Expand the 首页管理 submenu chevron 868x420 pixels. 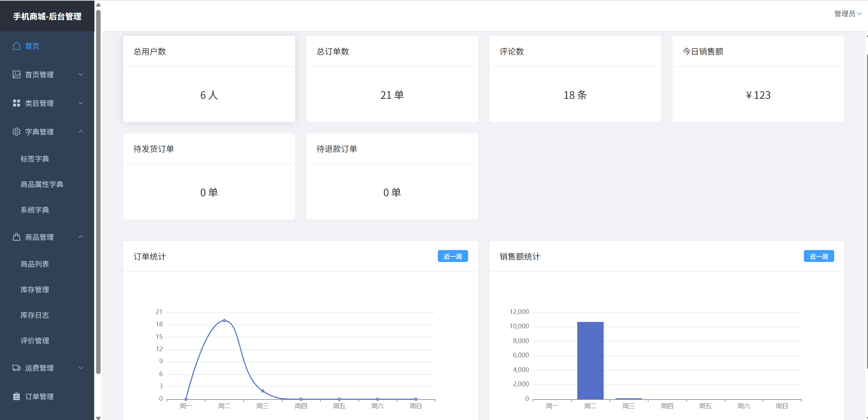tap(81, 75)
